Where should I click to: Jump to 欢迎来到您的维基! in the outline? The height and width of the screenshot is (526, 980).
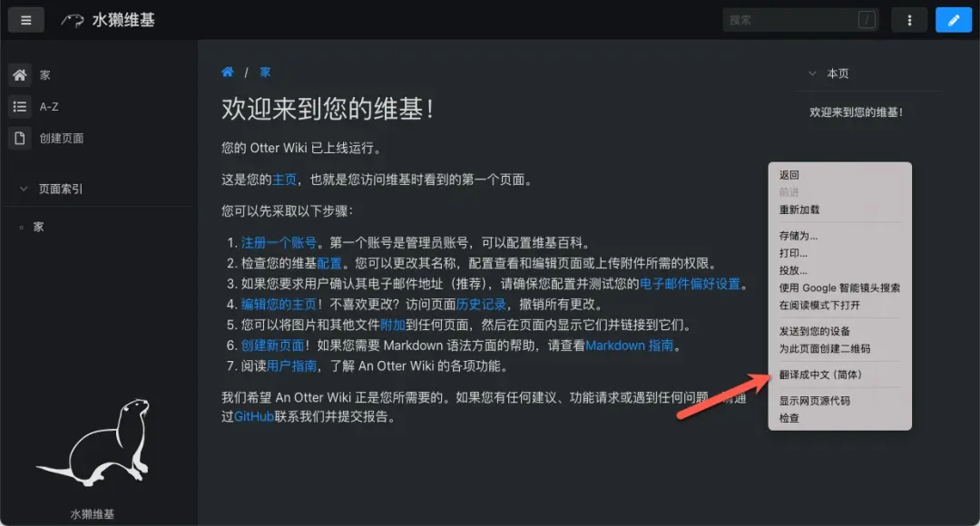856,112
